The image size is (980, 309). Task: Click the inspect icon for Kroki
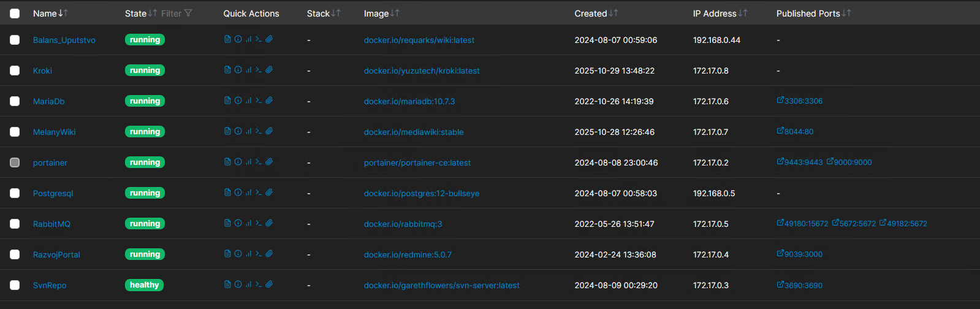point(238,70)
